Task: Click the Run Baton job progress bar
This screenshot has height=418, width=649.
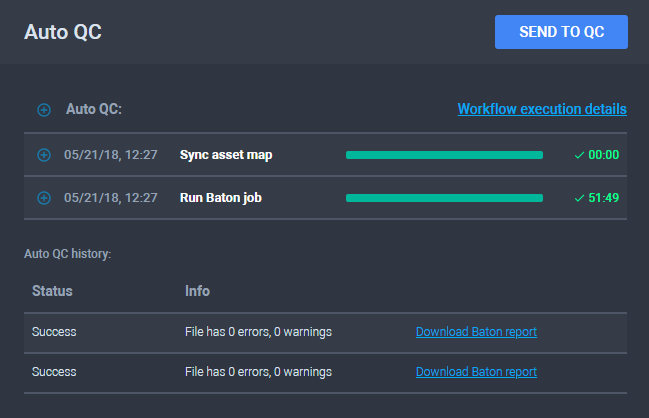Action: point(444,198)
